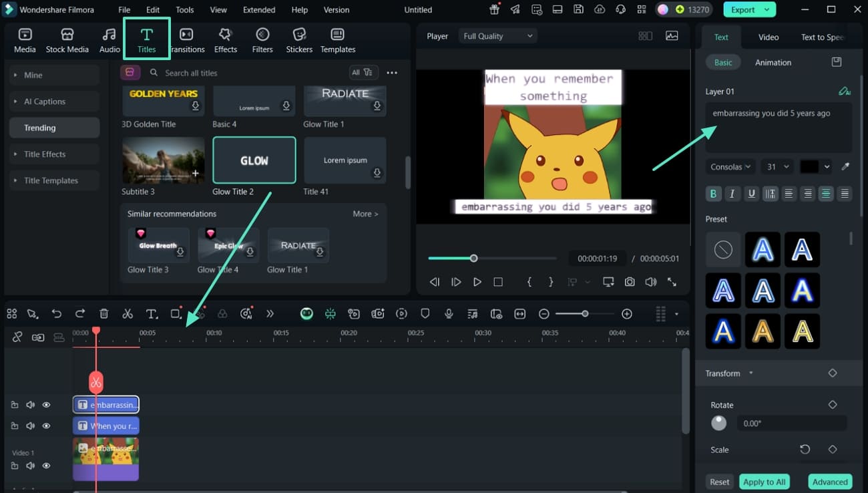Toggle Italic text formatting
The image size is (868, 493).
(732, 194)
